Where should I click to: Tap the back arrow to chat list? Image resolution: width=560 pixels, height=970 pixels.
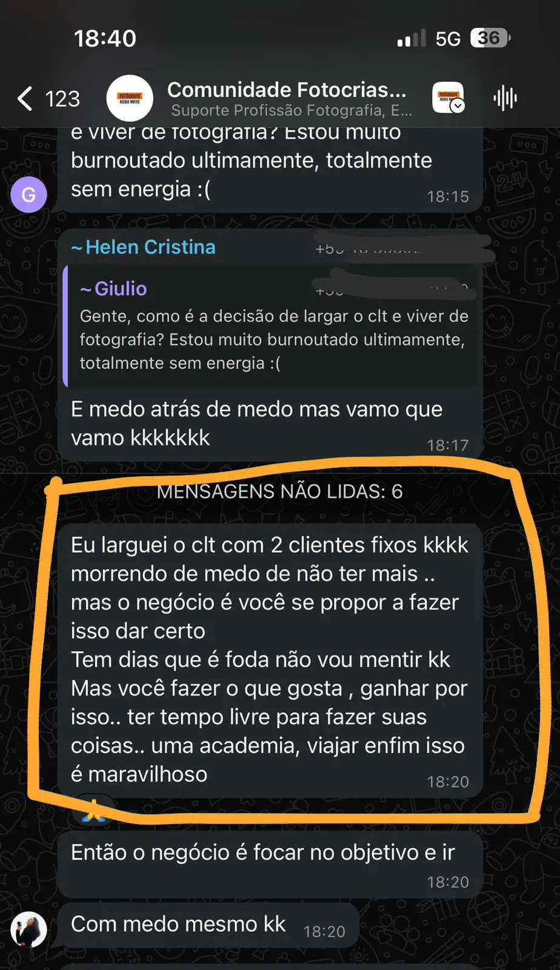25,98
